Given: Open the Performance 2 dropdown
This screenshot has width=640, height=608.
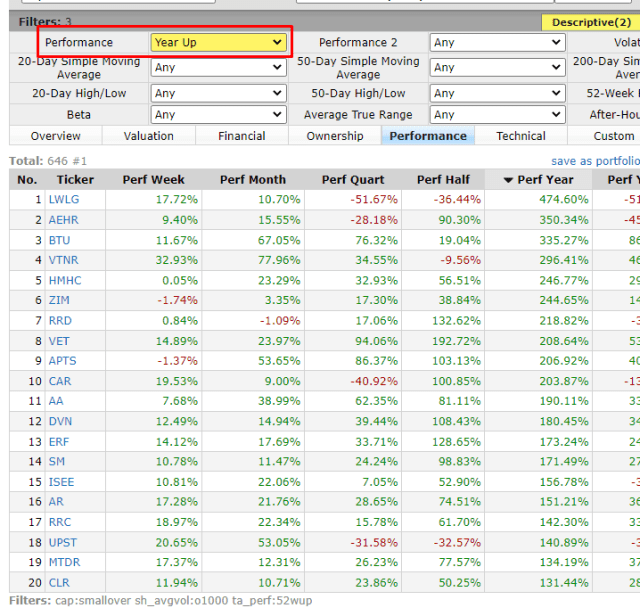Looking at the screenshot, I should click(497, 42).
